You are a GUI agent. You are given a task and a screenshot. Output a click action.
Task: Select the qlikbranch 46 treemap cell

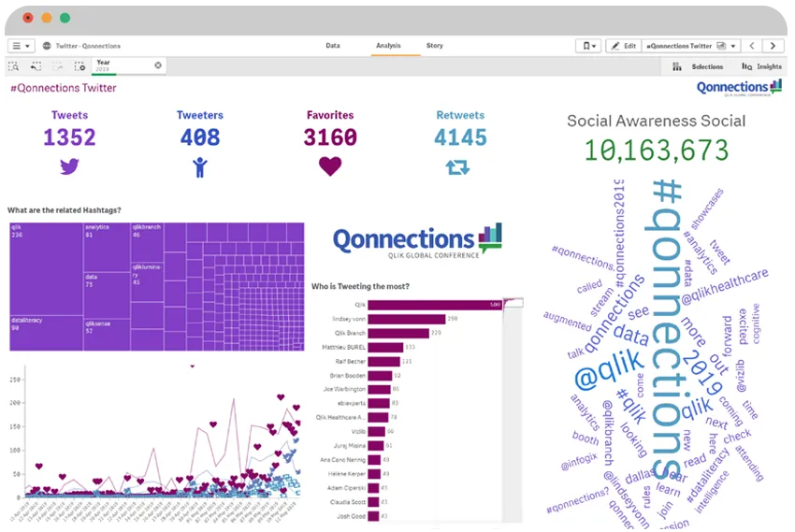click(x=147, y=242)
